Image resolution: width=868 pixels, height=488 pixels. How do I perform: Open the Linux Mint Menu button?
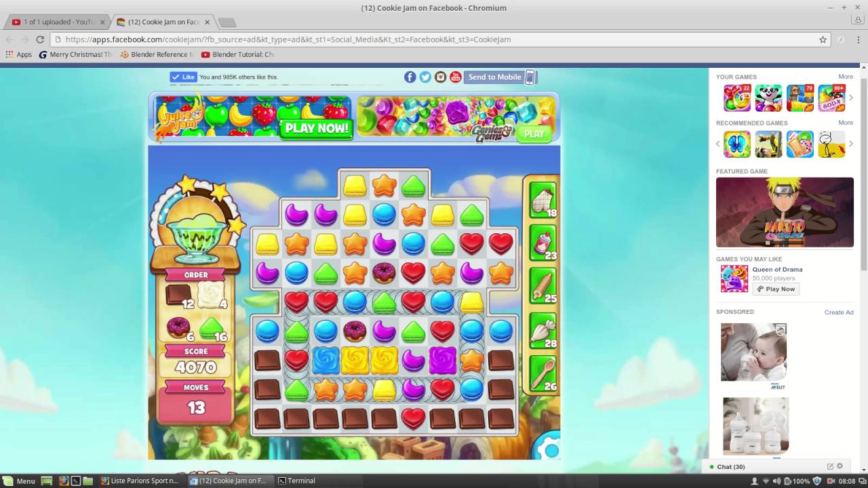point(19,481)
